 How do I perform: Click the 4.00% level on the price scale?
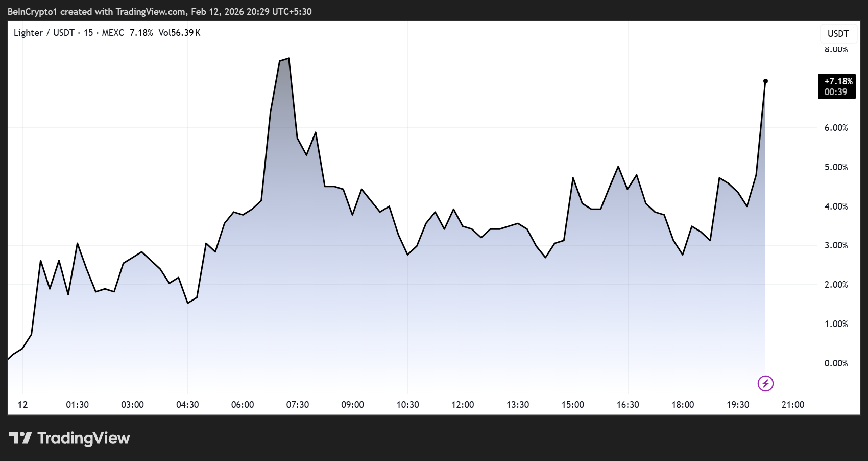click(x=836, y=206)
